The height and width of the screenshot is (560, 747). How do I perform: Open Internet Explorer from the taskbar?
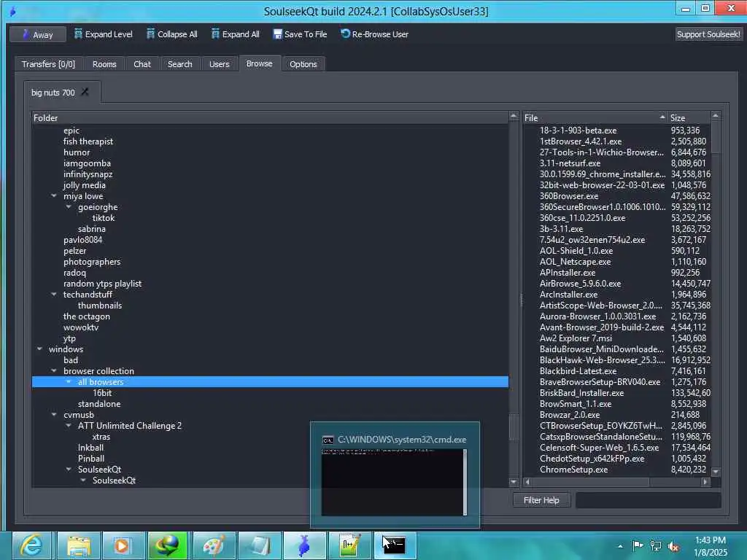[x=31, y=545]
